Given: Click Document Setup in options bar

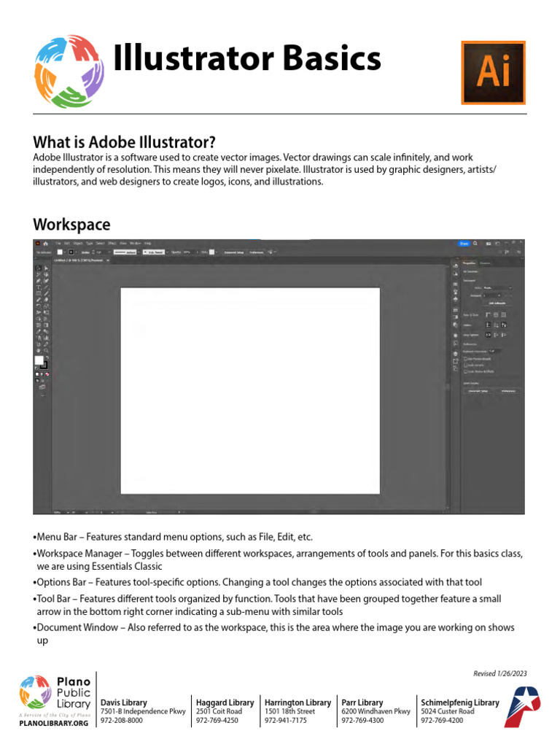Looking at the screenshot, I should coord(234,252).
